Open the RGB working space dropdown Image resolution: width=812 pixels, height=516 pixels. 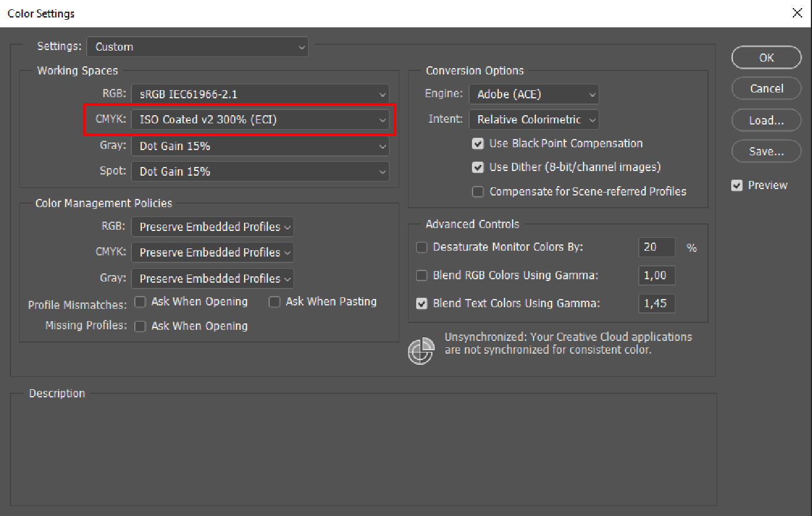tap(260, 94)
